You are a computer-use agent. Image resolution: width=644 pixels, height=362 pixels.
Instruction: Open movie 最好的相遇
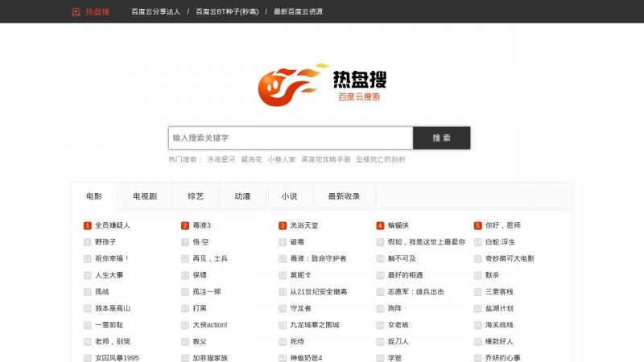405,275
